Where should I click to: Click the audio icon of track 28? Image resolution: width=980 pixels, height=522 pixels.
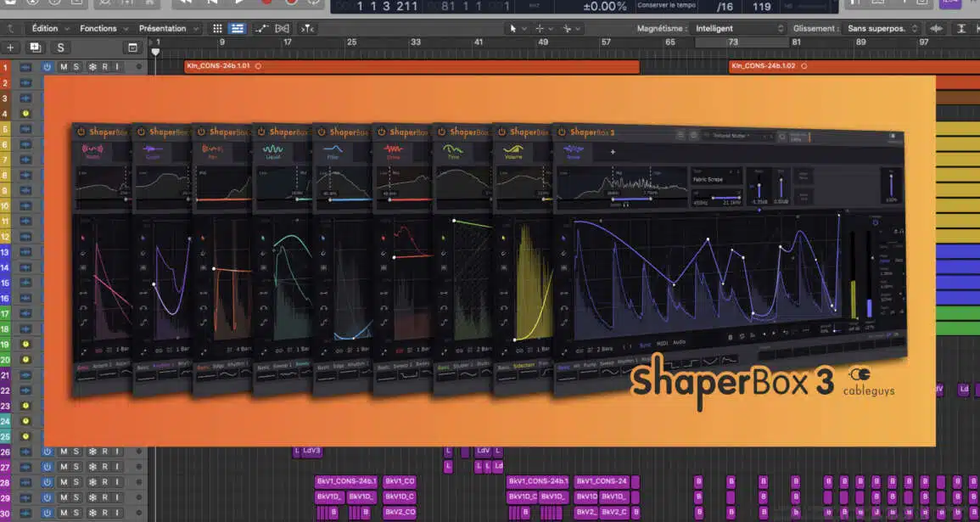click(25, 482)
